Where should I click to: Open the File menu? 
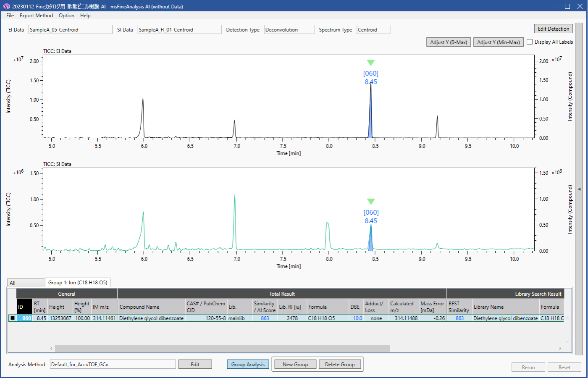[10, 16]
